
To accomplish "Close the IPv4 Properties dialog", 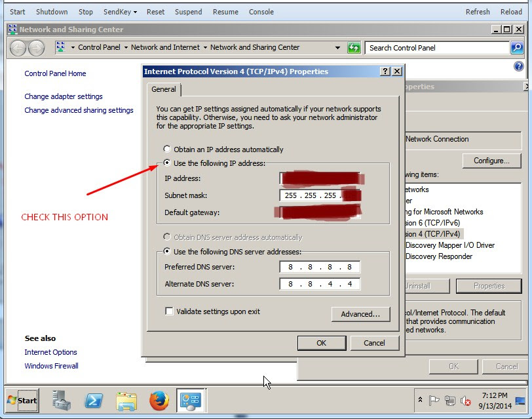I will (x=397, y=71).
